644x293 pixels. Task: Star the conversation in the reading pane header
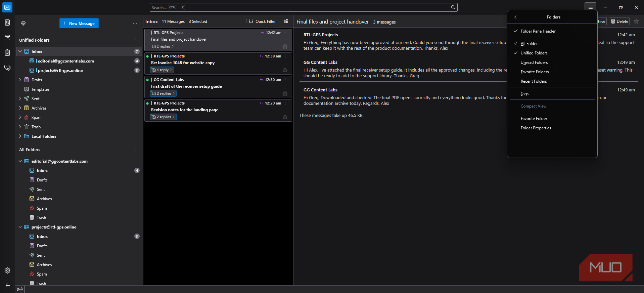click(x=636, y=22)
